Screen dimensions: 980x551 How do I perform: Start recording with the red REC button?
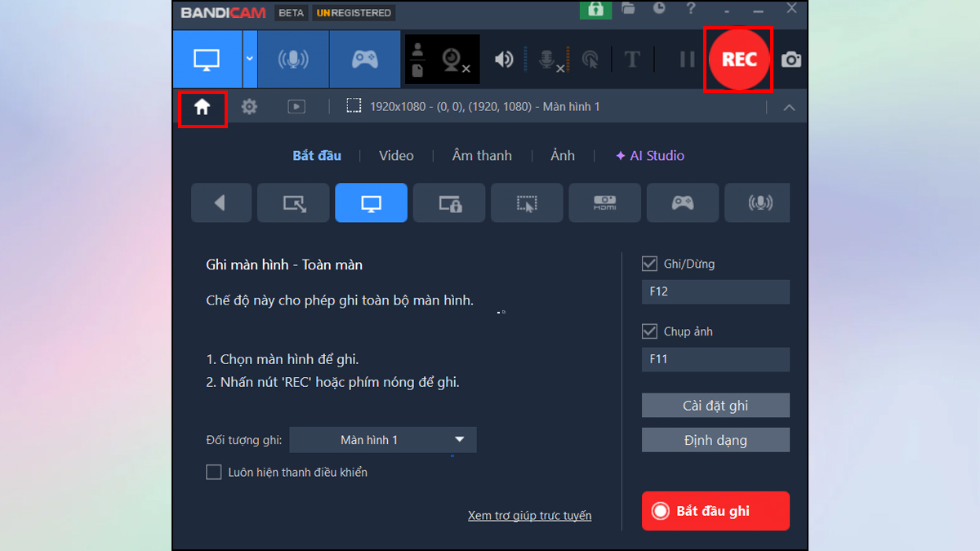[739, 60]
